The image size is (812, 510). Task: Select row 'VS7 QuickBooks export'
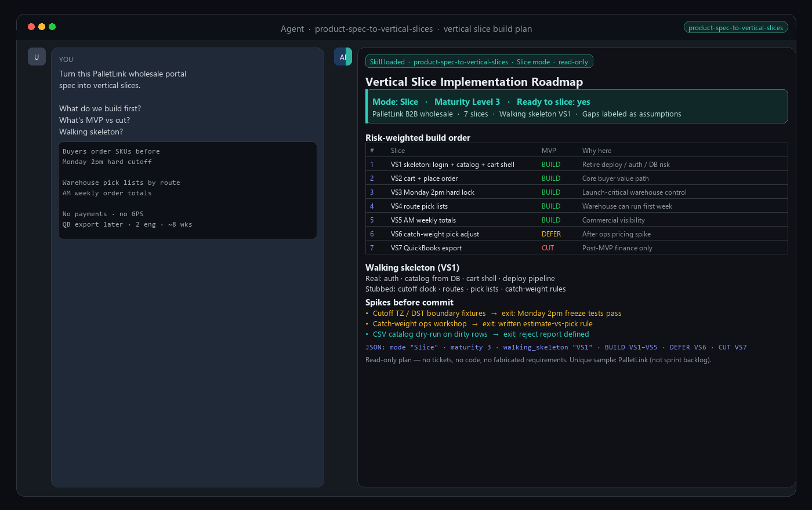tap(577, 248)
